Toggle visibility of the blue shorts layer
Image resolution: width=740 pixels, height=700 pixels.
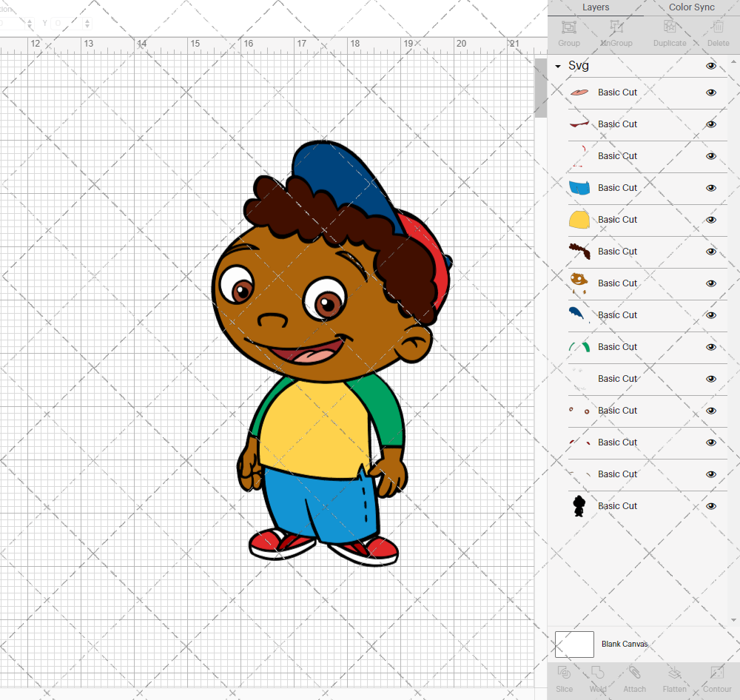[x=710, y=188]
